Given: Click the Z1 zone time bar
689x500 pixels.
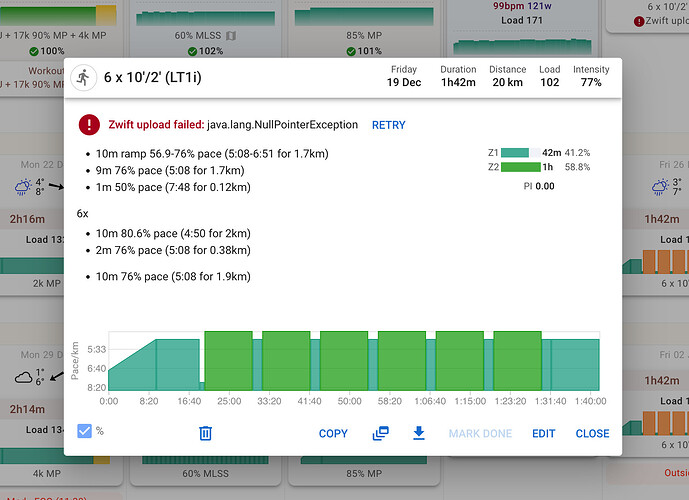Looking at the screenshot, I should pyautogui.click(x=515, y=153).
